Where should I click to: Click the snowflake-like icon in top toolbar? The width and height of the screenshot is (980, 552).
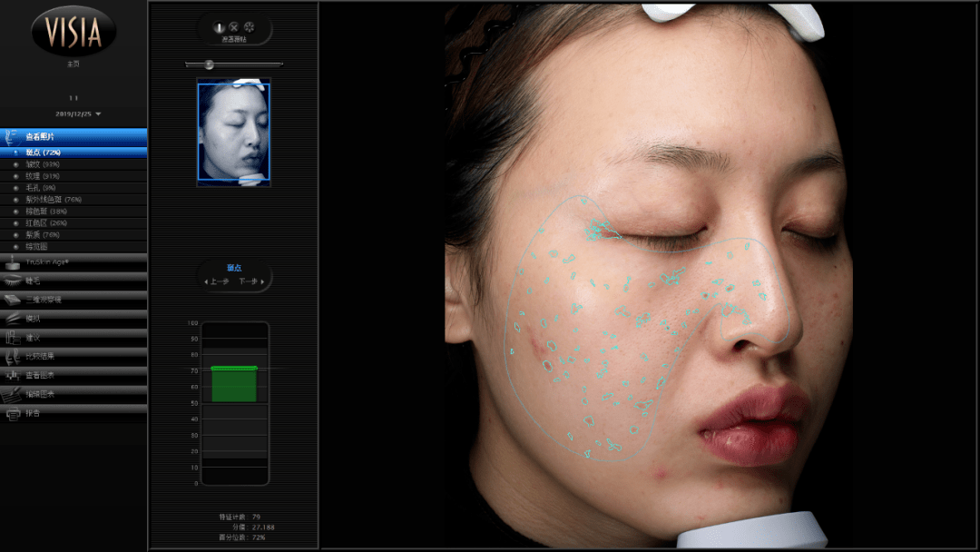coord(250,27)
